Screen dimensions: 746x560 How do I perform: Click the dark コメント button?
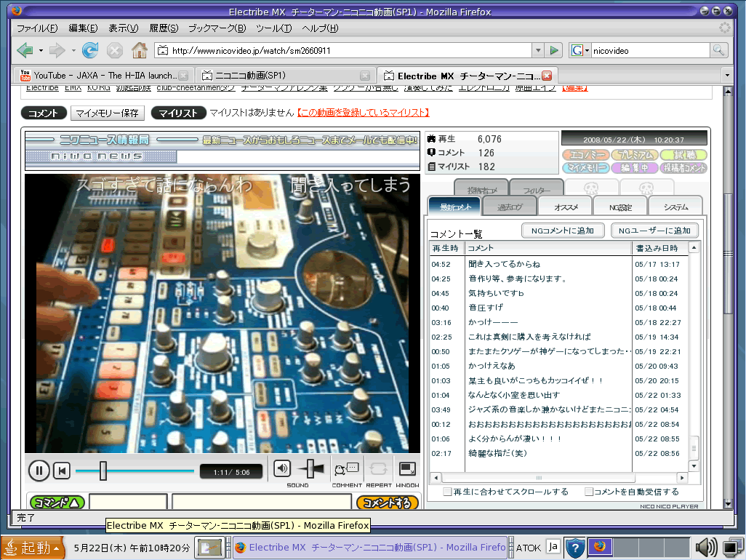pyautogui.click(x=44, y=113)
